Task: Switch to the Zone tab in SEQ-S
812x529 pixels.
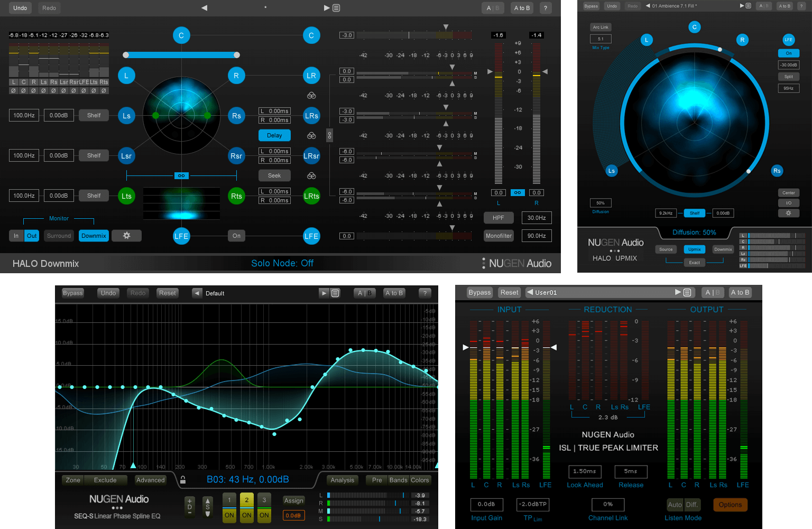Action: pos(73,480)
